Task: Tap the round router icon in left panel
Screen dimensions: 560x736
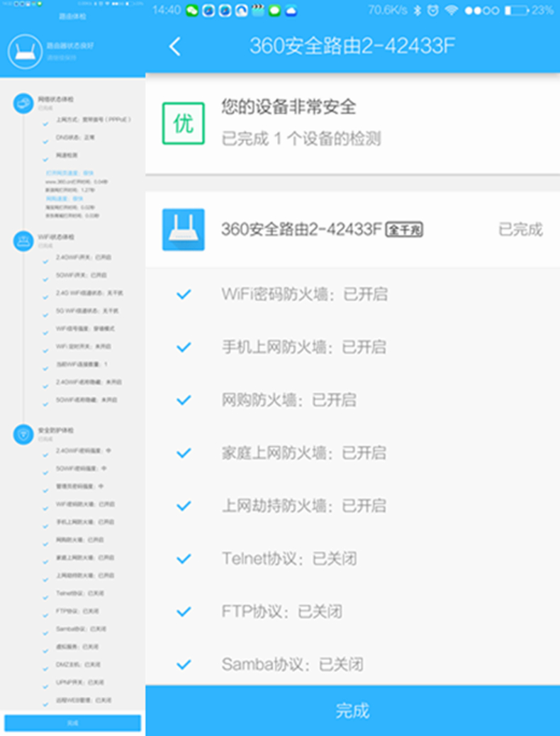Action: click(x=25, y=51)
